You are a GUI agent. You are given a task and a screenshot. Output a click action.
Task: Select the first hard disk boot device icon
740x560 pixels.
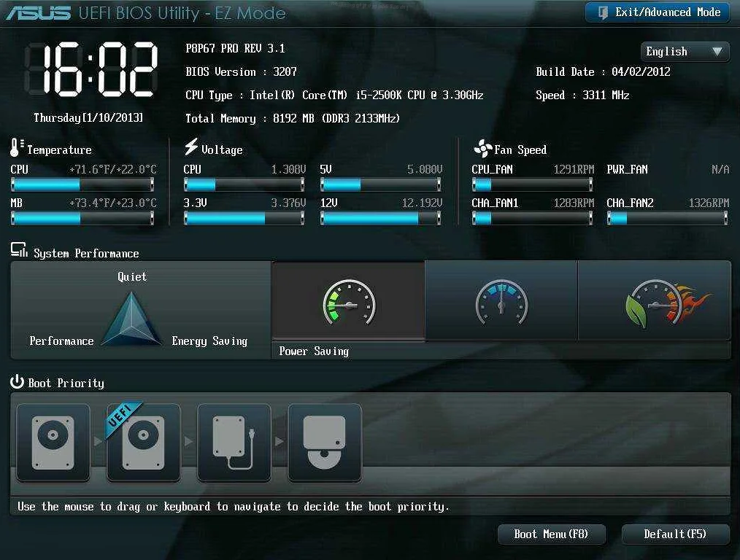point(53,442)
